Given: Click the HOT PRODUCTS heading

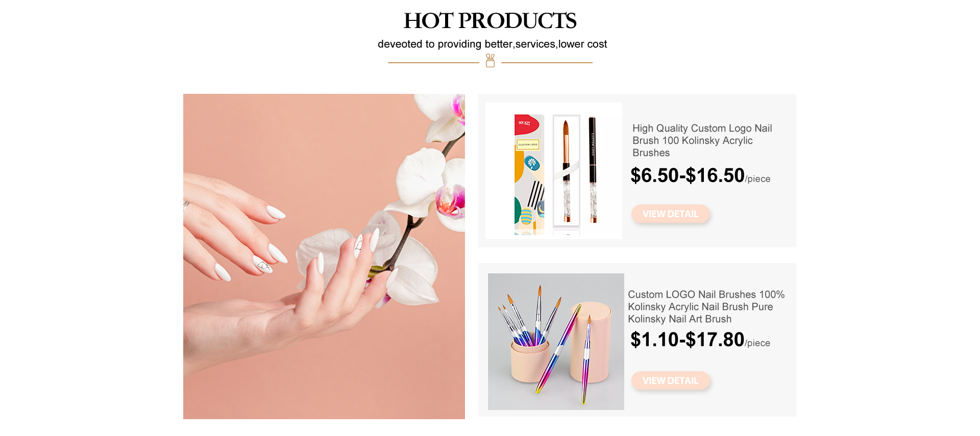Looking at the screenshot, I should click(x=490, y=21).
